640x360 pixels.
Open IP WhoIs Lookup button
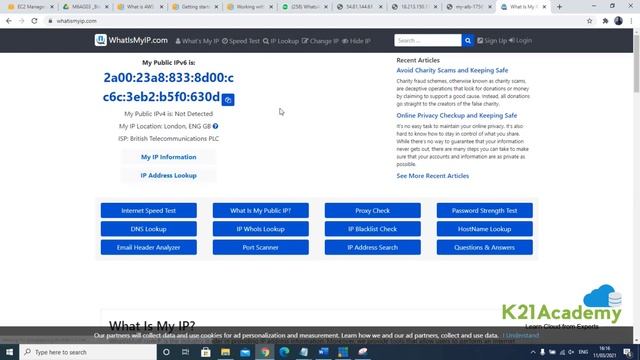[260, 229]
